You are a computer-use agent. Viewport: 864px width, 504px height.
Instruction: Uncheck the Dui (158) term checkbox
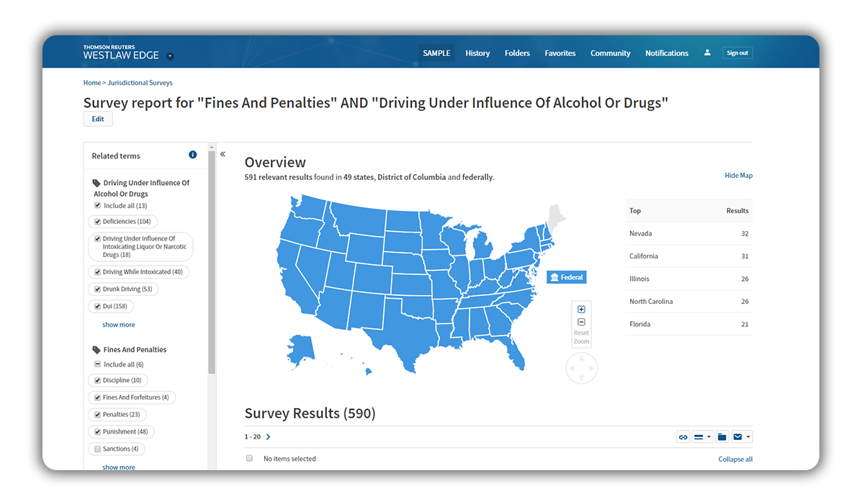tap(97, 307)
